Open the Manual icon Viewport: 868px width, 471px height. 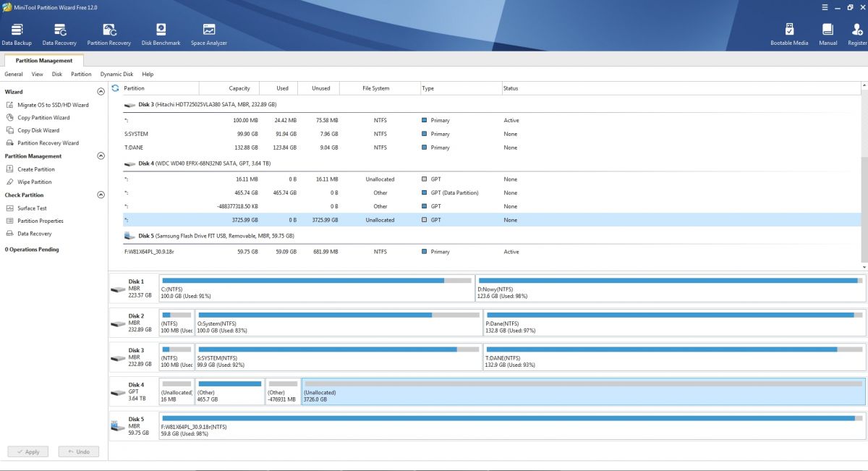click(x=828, y=34)
